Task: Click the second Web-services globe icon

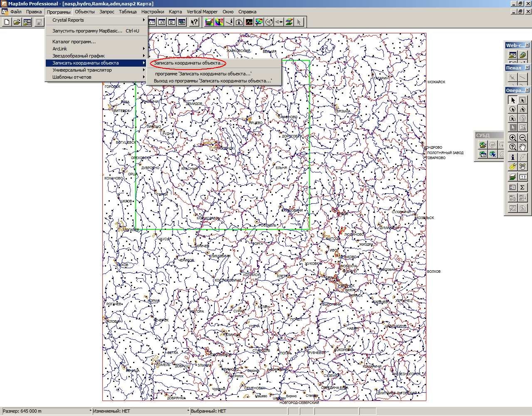Action: [522, 55]
